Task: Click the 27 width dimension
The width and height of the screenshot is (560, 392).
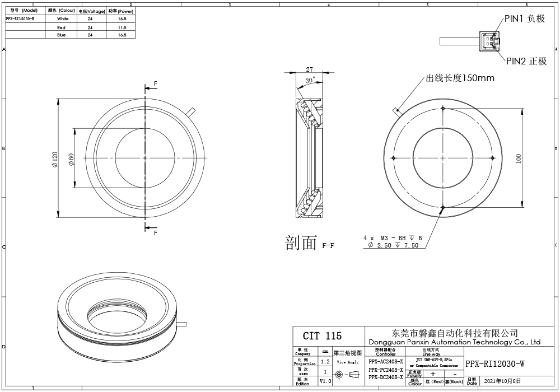Action: click(309, 69)
